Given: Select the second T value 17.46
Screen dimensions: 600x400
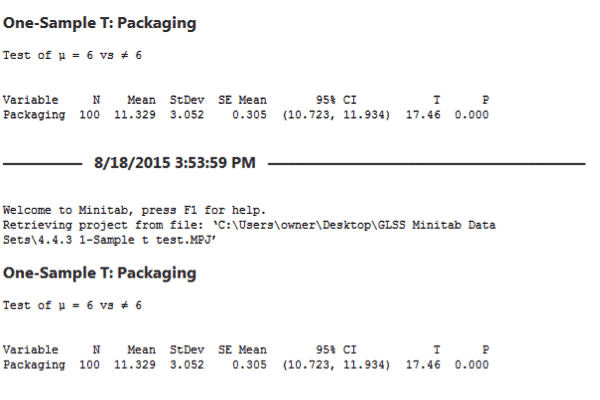Looking at the screenshot, I should coord(423,365).
